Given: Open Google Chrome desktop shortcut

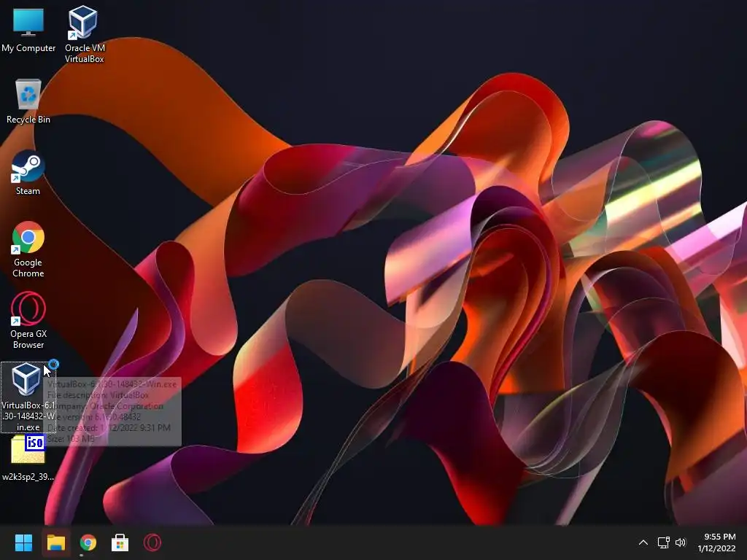Looking at the screenshot, I should 28,249.
